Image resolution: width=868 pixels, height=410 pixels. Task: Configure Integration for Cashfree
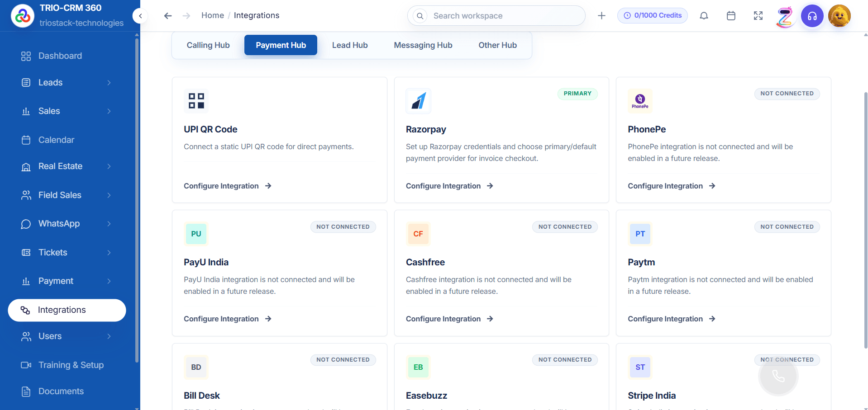click(449, 319)
